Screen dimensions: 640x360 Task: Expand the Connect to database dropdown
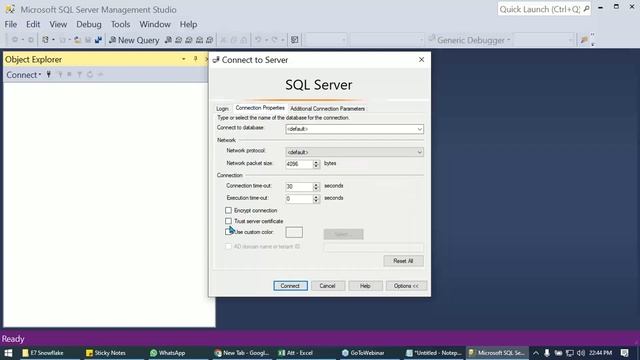pyautogui.click(x=419, y=129)
